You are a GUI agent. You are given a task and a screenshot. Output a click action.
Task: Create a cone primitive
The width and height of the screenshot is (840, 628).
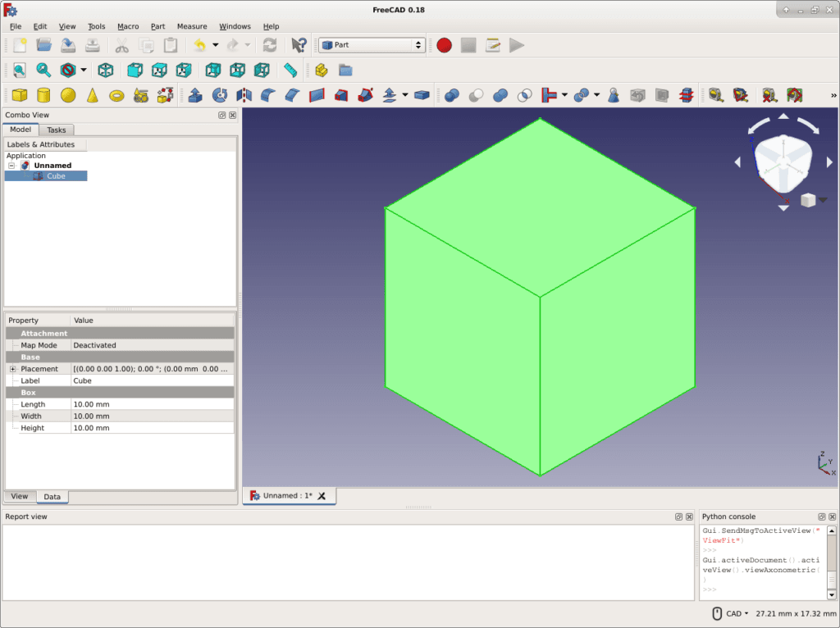[90, 94]
